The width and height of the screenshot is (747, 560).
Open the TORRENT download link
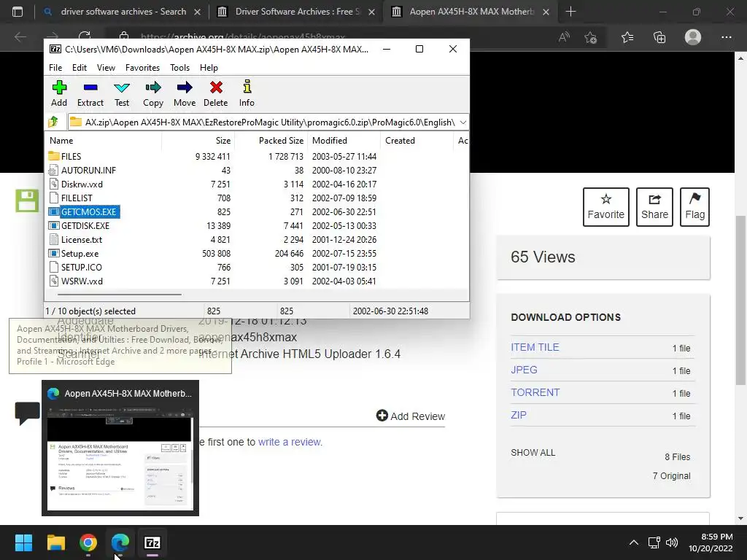click(x=535, y=392)
